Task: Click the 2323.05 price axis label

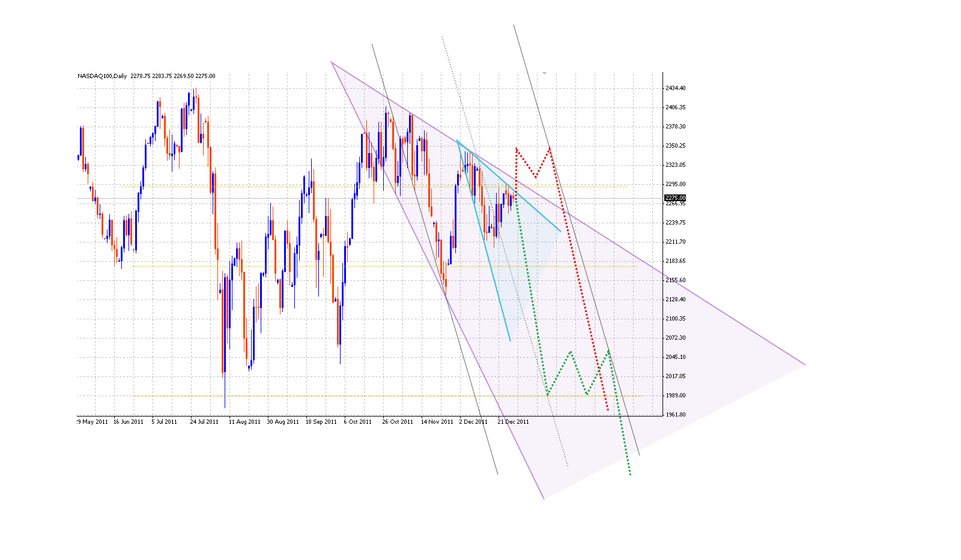Action: tap(675, 165)
